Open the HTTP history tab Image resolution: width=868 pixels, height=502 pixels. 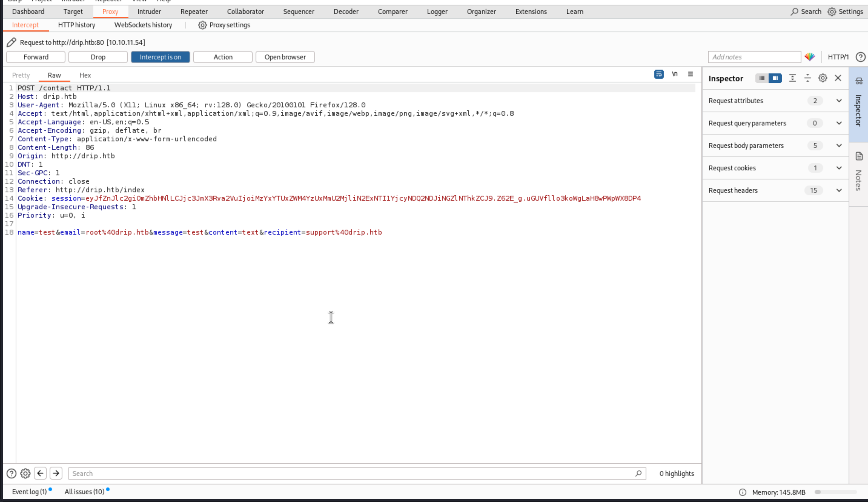(x=76, y=25)
